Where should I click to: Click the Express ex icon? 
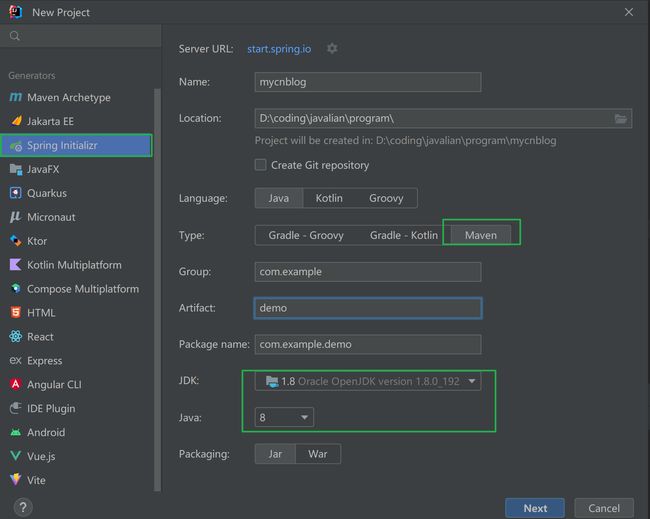point(15,361)
